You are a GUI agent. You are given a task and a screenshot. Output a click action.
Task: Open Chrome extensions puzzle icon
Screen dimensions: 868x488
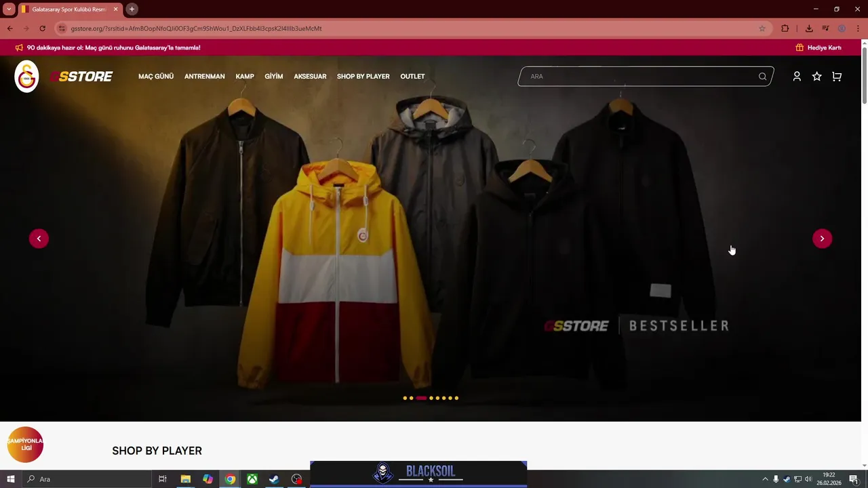pyautogui.click(x=785, y=28)
